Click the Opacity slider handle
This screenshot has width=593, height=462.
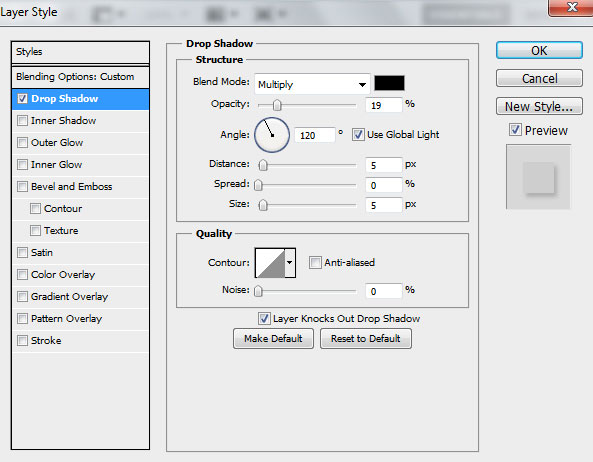[277, 105]
